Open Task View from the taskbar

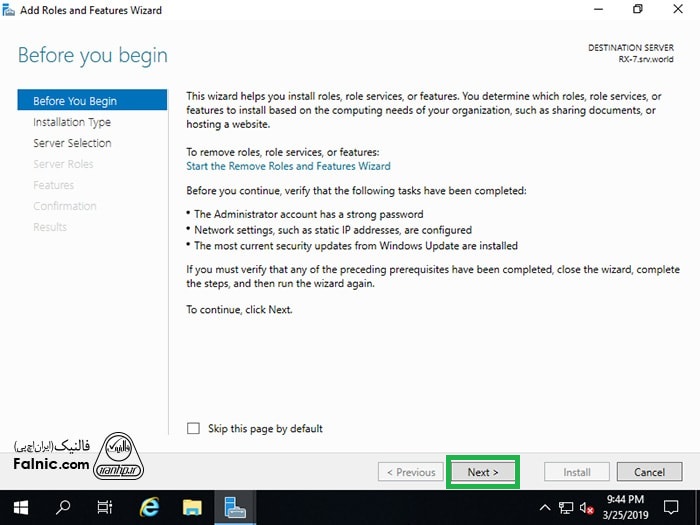(x=105, y=507)
